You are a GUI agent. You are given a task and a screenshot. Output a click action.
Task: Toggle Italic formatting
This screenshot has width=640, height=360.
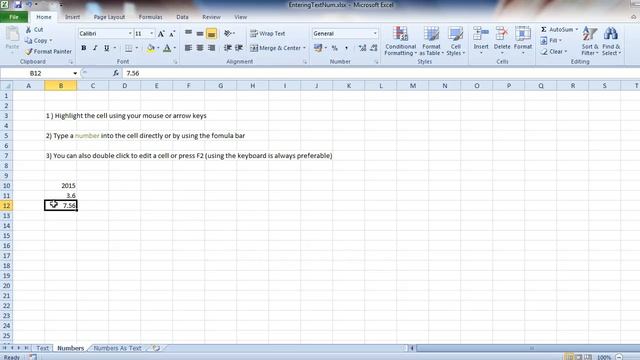click(95, 48)
